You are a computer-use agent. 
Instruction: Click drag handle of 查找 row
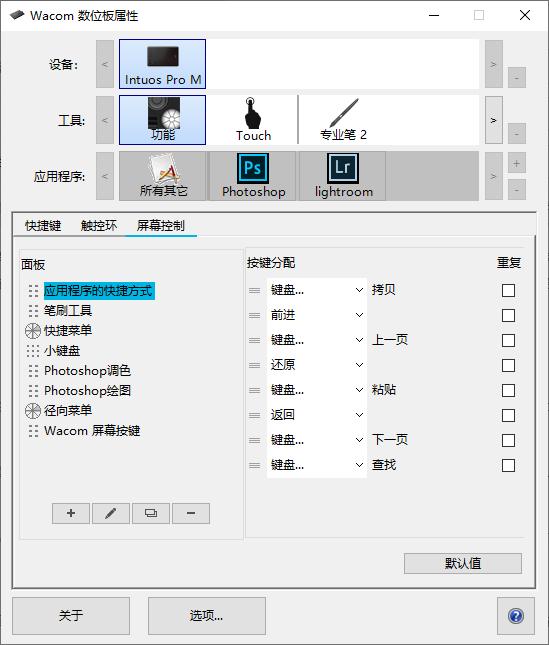click(255, 465)
